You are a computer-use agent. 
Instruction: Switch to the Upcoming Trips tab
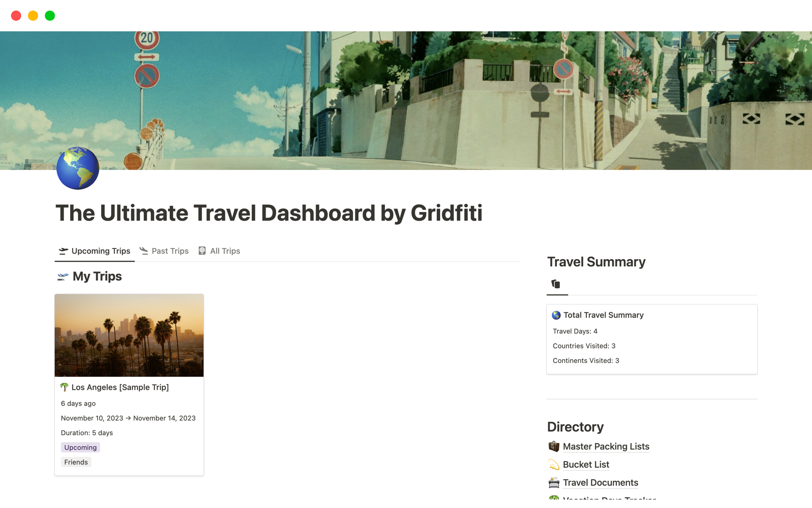tap(95, 251)
